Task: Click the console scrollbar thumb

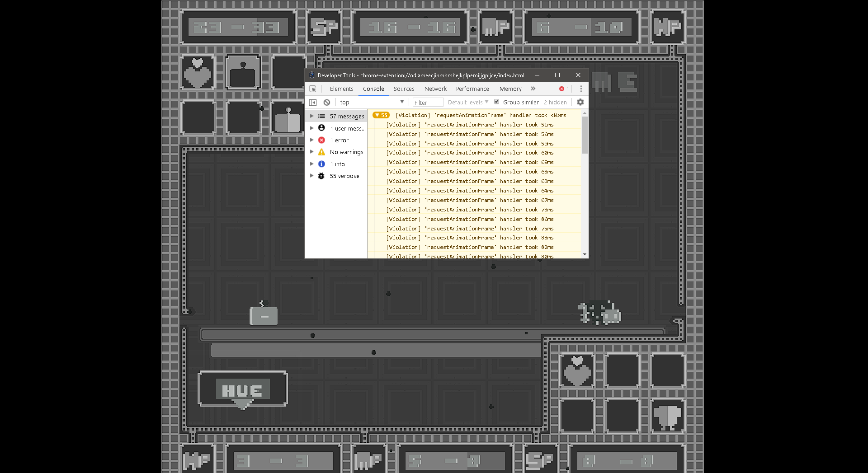Action: pos(585,135)
